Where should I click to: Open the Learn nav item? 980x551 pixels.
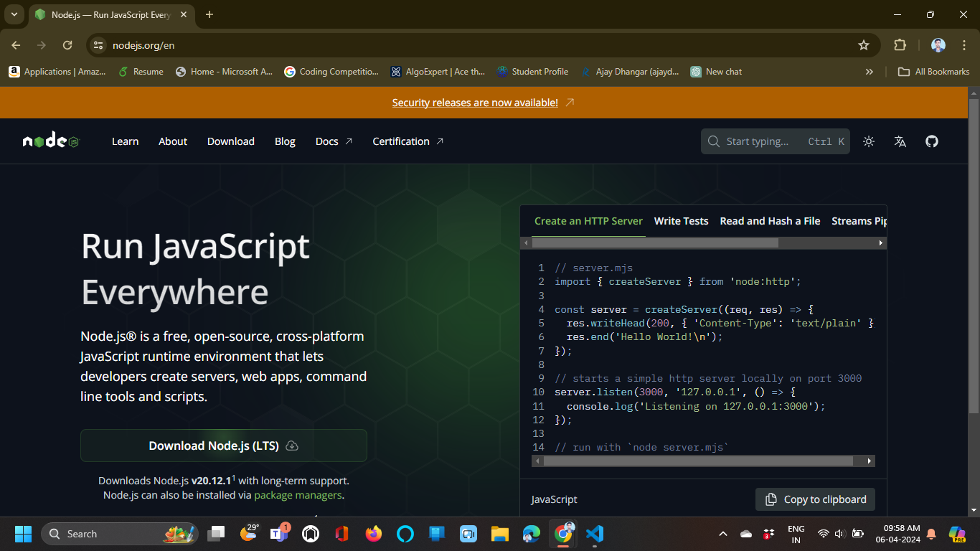[125, 141]
